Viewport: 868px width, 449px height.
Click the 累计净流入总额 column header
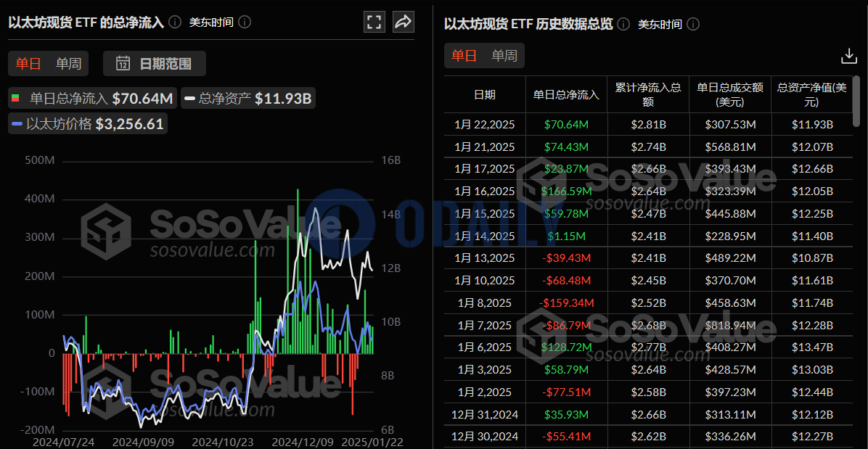tap(648, 94)
